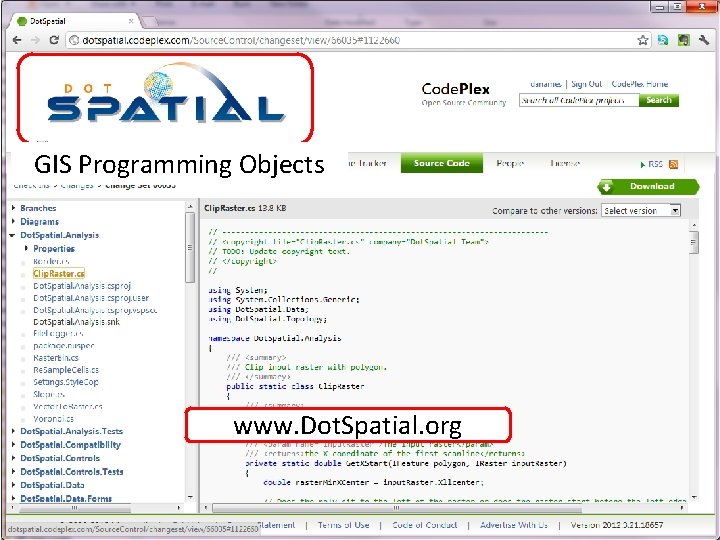
Task: Open Slope.cs in the tree
Action: click(49, 394)
